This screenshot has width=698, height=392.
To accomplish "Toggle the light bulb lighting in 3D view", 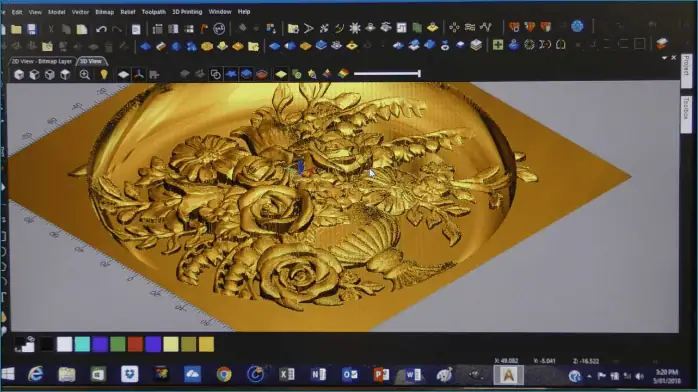I will (x=104, y=74).
